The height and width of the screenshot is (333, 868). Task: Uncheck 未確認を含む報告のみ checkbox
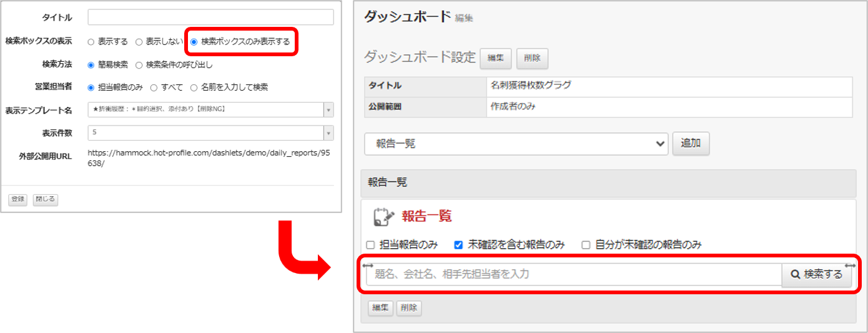[x=459, y=245]
